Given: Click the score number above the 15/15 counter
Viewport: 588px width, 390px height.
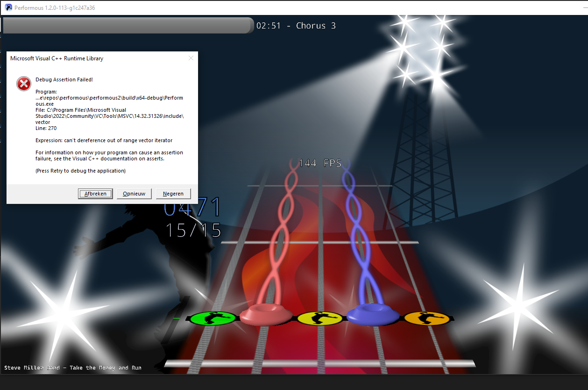Looking at the screenshot, I should (x=192, y=207).
